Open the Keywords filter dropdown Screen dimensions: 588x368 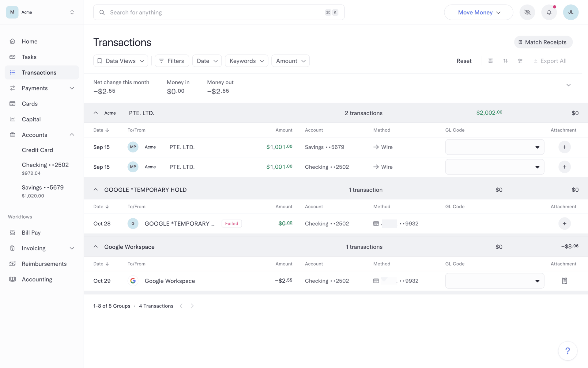[247, 61]
